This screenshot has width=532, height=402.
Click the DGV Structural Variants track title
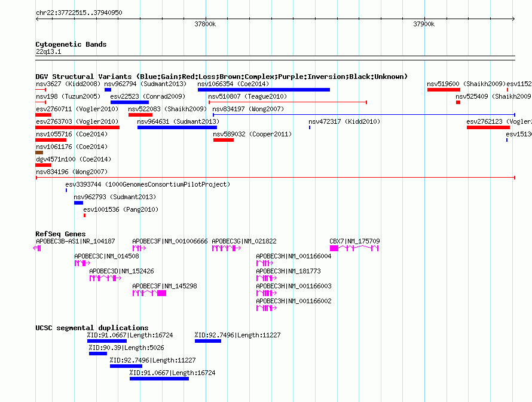tap(221, 77)
